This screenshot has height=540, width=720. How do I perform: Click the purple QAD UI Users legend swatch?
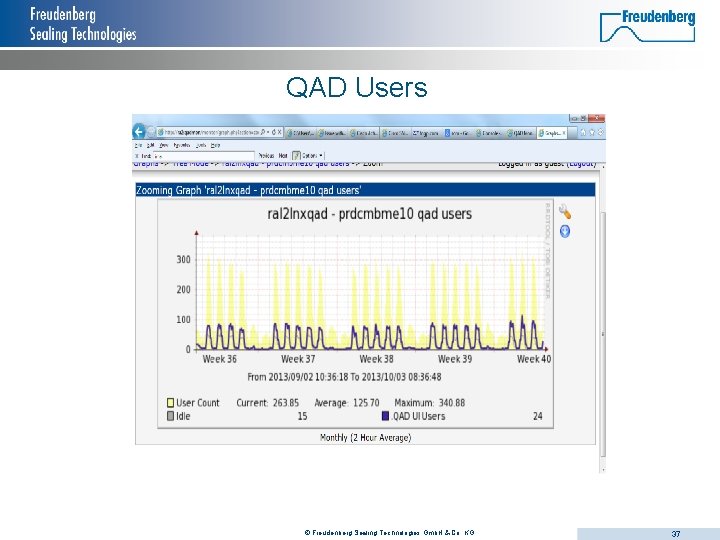(386, 416)
